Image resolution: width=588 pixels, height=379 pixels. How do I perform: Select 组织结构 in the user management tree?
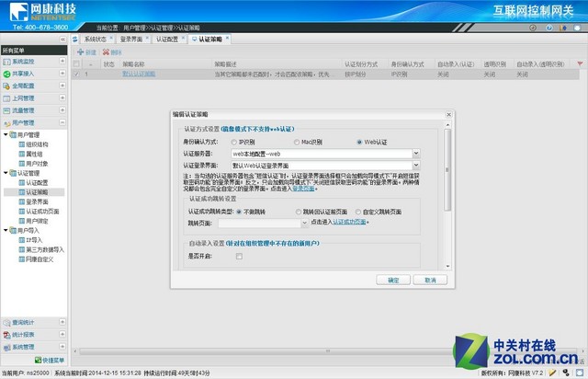[37, 144]
